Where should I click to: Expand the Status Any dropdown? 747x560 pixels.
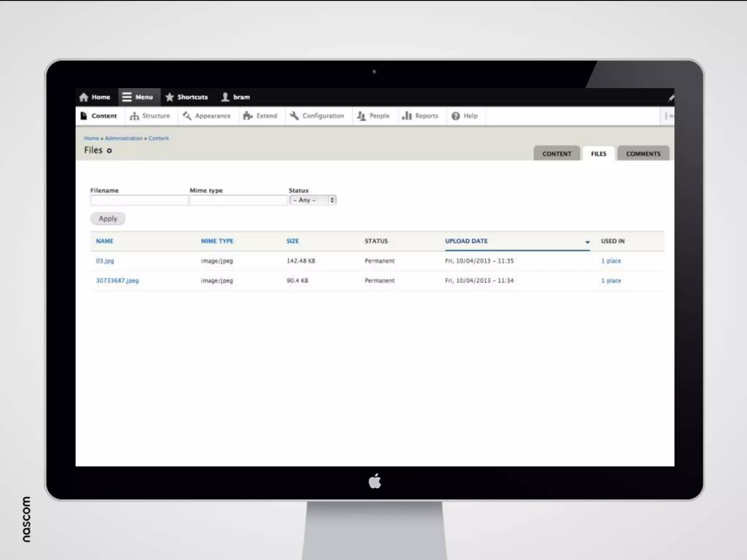point(313,200)
